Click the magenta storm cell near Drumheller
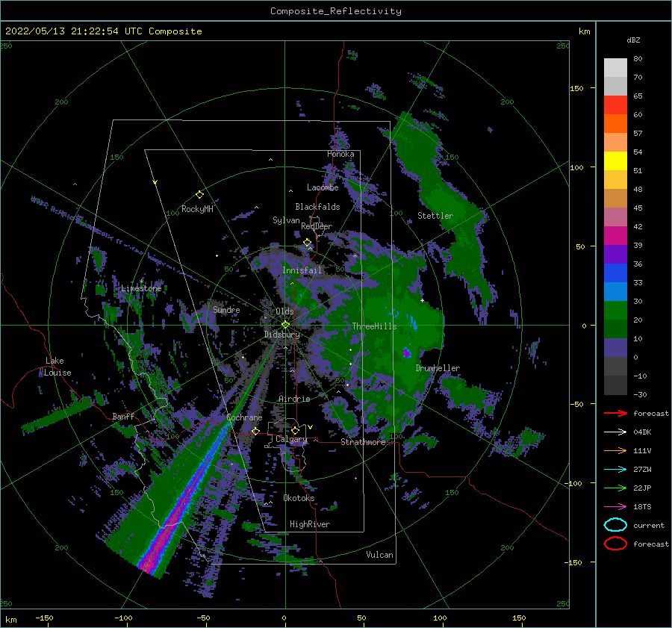The image size is (672, 628). (x=407, y=353)
